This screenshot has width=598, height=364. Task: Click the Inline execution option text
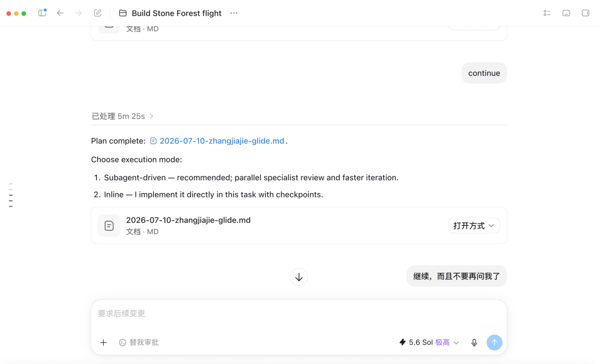[213, 195]
